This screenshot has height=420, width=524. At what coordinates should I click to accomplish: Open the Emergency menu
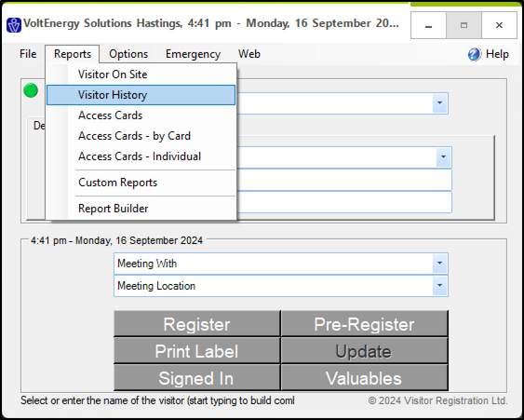(194, 54)
